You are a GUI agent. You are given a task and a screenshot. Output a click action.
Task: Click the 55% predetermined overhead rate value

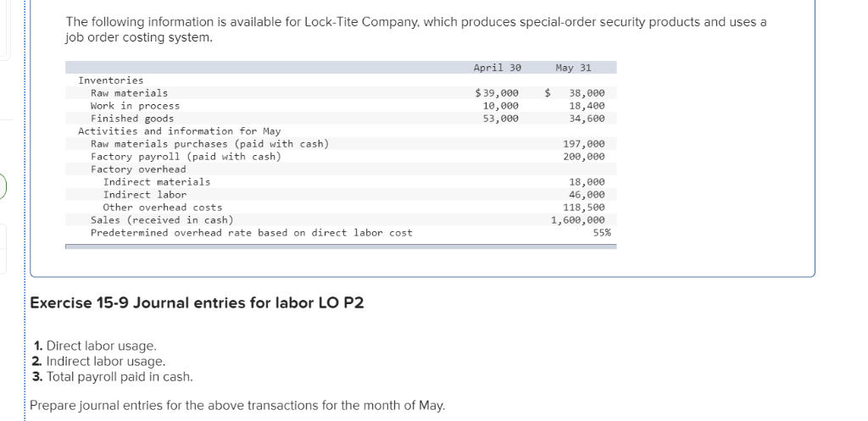[602, 233]
